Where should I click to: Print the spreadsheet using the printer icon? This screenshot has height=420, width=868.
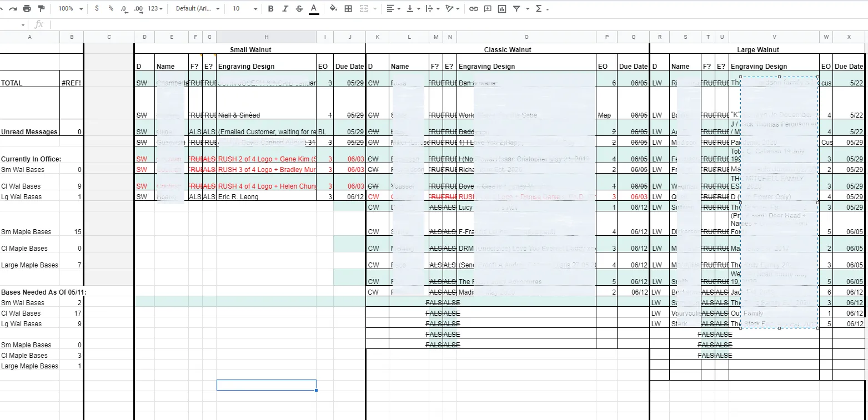[27, 9]
